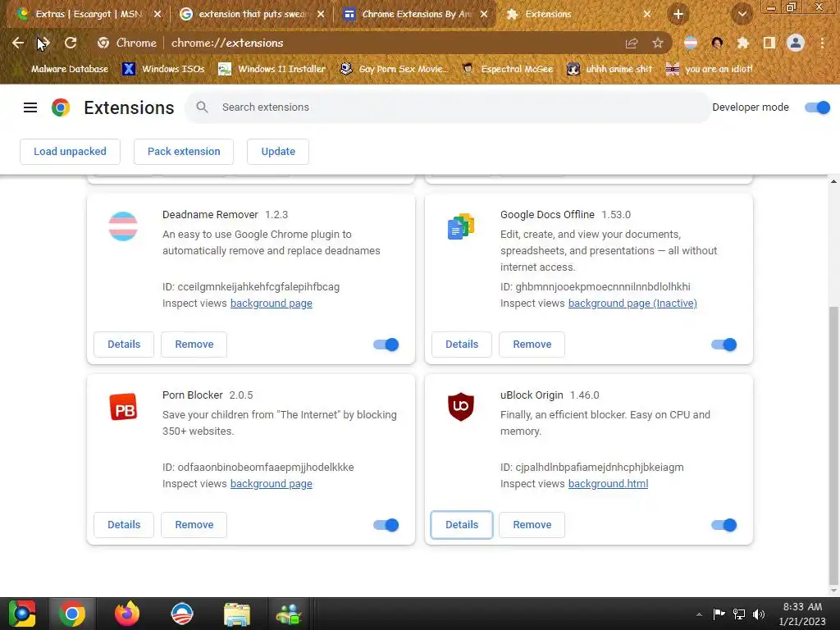Screen dimensions: 840x630
Task: Click Pack extension button
Action: click(x=184, y=152)
